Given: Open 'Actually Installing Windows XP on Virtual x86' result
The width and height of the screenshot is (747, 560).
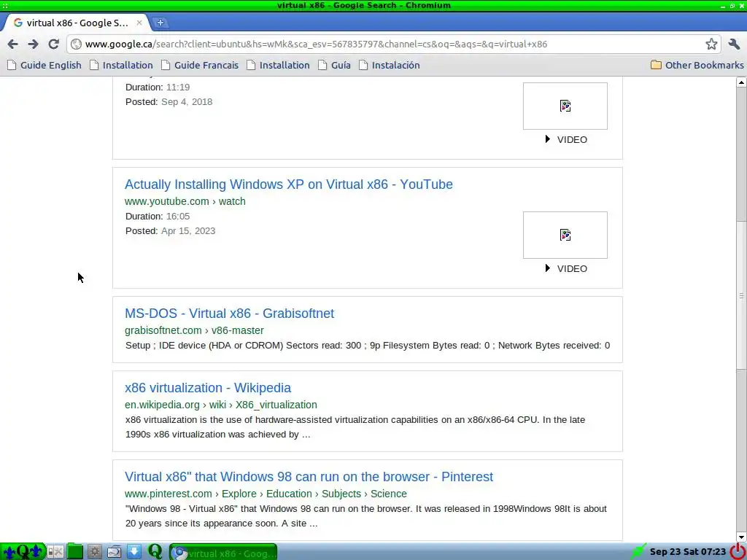Looking at the screenshot, I should 289,184.
